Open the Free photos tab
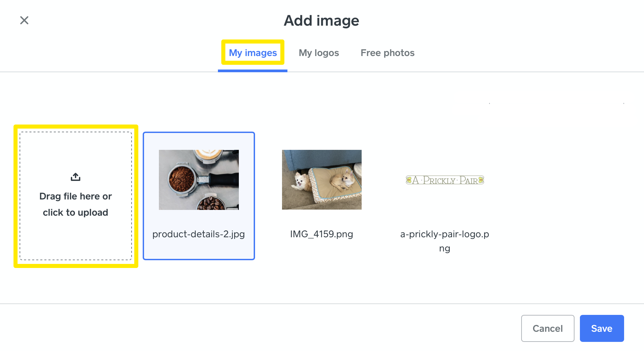This screenshot has width=644, height=351. 387,53
